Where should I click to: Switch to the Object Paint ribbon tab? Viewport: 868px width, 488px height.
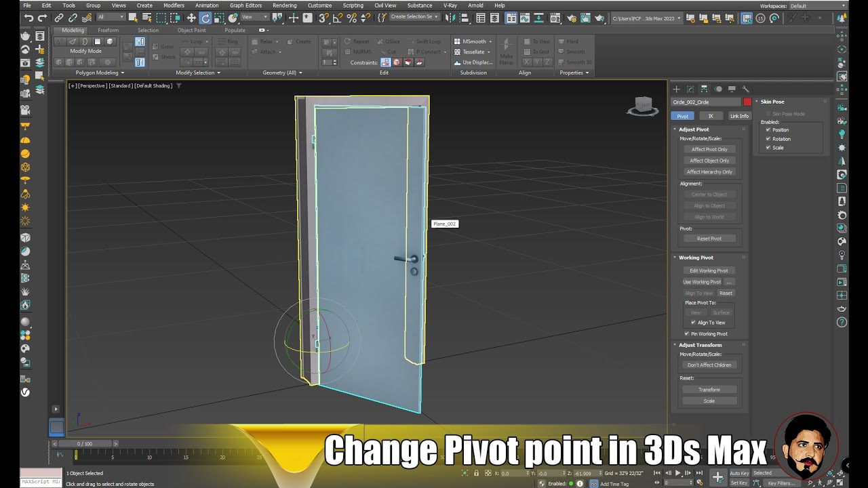pos(191,30)
